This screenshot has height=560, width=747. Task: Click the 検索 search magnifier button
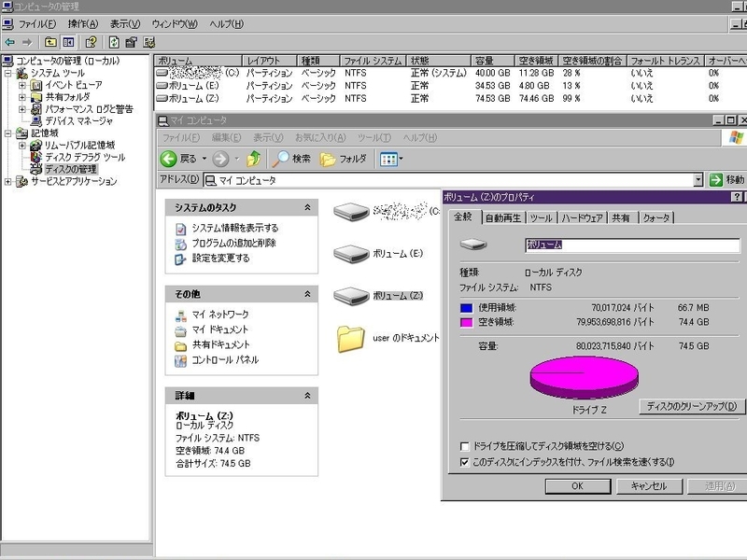click(291, 159)
